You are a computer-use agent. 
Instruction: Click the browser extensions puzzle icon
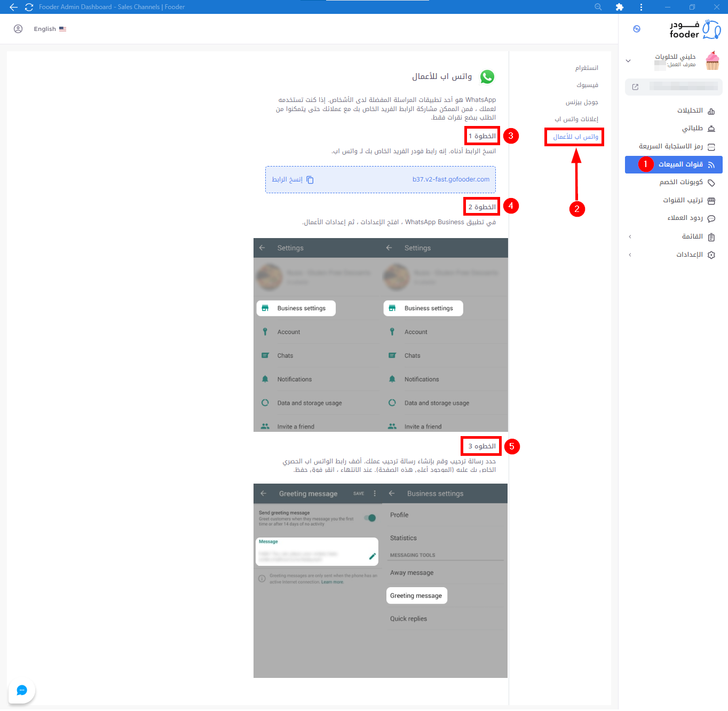(619, 7)
